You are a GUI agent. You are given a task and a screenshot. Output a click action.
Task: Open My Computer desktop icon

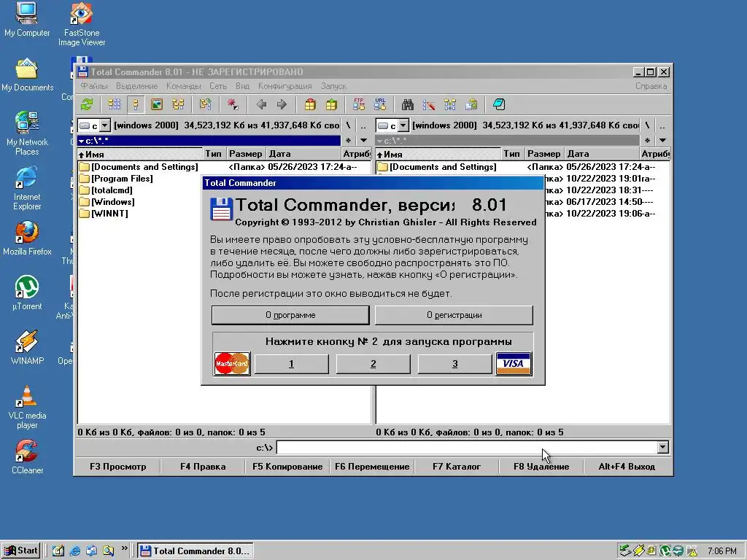coord(27,20)
